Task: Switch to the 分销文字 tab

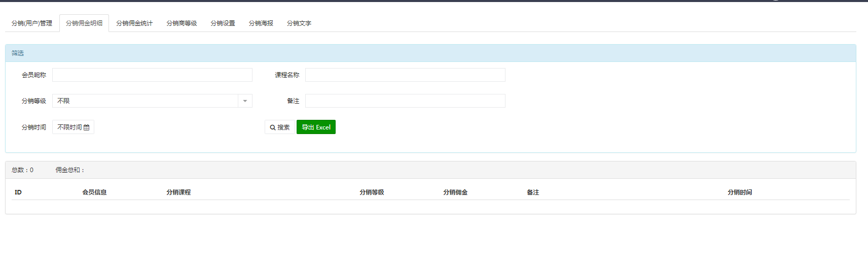Action: tap(299, 23)
